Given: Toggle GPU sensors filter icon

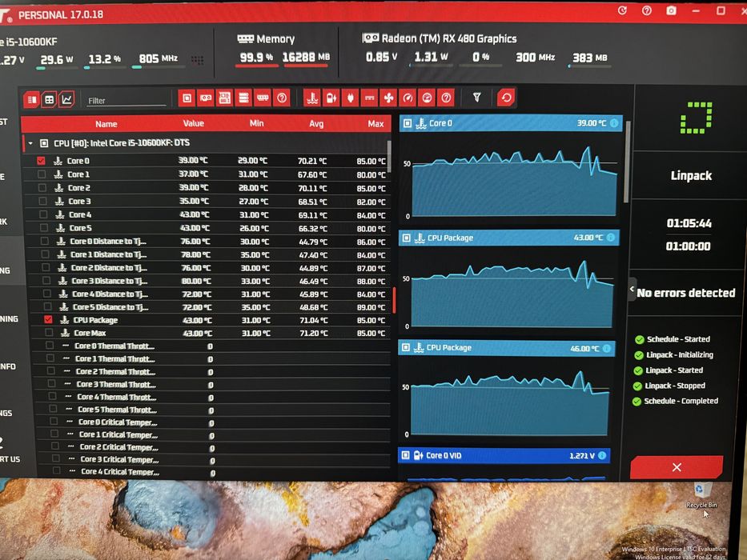Looking at the screenshot, I should pyautogui.click(x=206, y=98).
